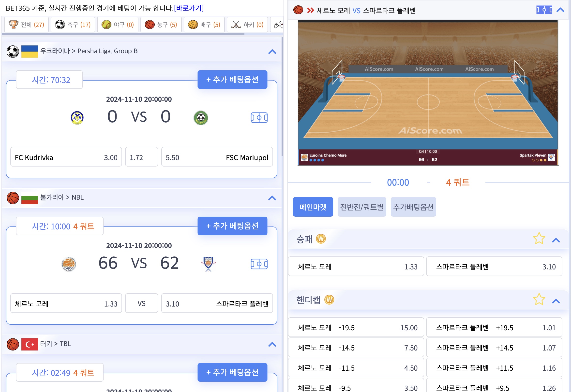Open 추가 베팅옵션 for the Kudrivka match
Viewport: 571px width, 392px height.
(x=232, y=80)
